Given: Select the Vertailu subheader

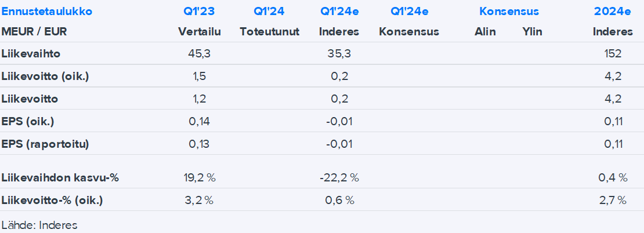Looking at the screenshot, I should 199,32.
